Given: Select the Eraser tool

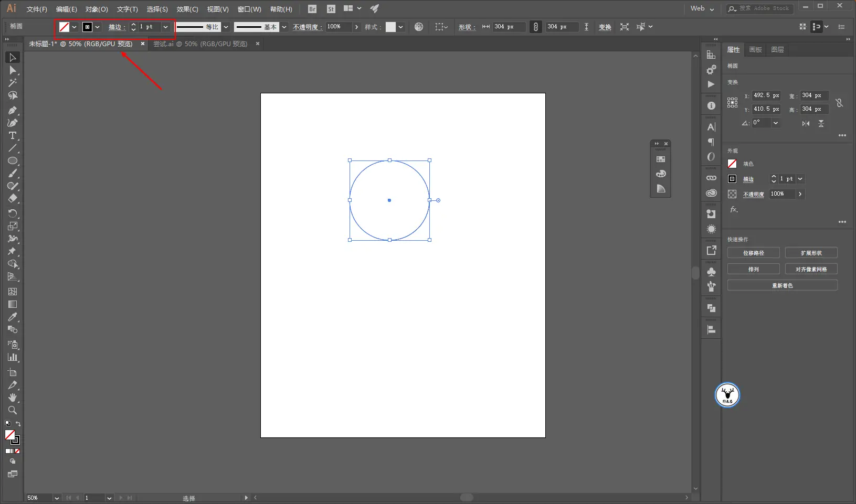Looking at the screenshot, I should [13, 199].
